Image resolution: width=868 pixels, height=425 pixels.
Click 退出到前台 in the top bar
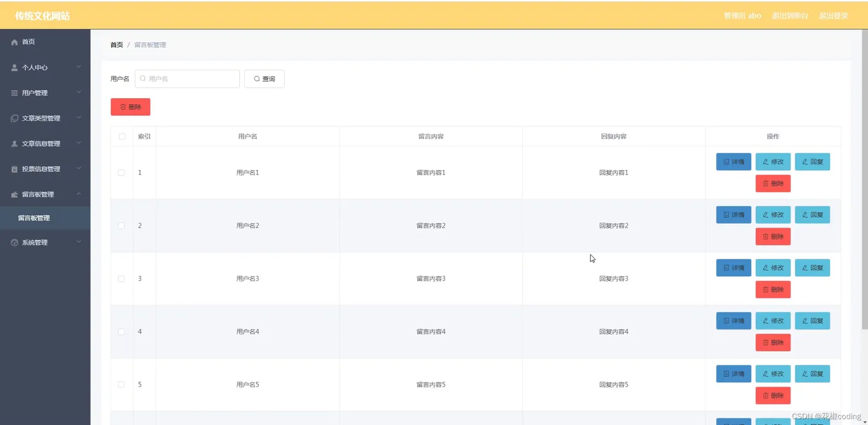pos(790,16)
